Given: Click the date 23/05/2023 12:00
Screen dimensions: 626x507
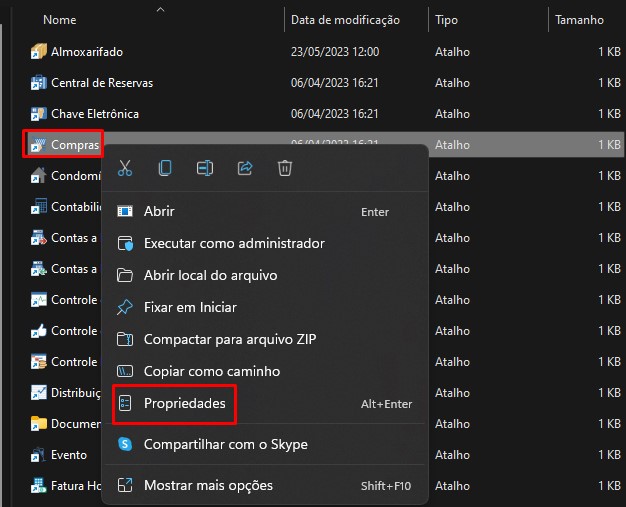Looking at the screenshot, I should [x=335, y=51].
